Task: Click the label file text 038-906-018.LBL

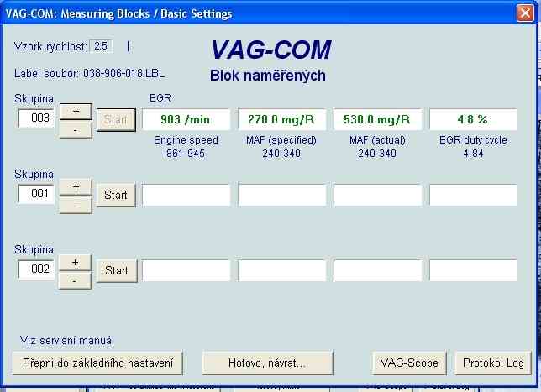Action: pyautogui.click(x=123, y=73)
